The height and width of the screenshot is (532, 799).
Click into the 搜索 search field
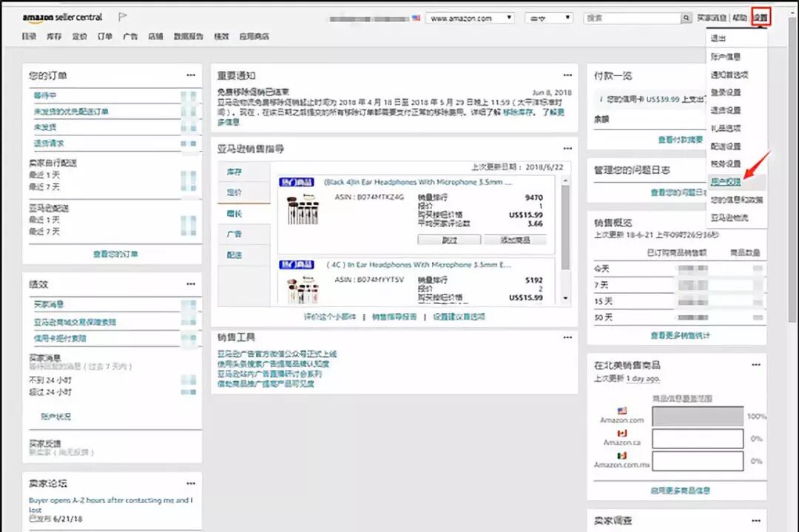pos(632,18)
